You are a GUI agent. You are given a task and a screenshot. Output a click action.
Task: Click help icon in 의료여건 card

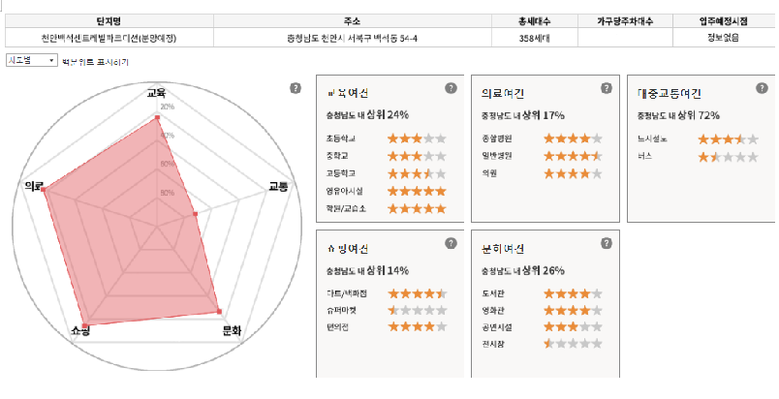tap(606, 88)
